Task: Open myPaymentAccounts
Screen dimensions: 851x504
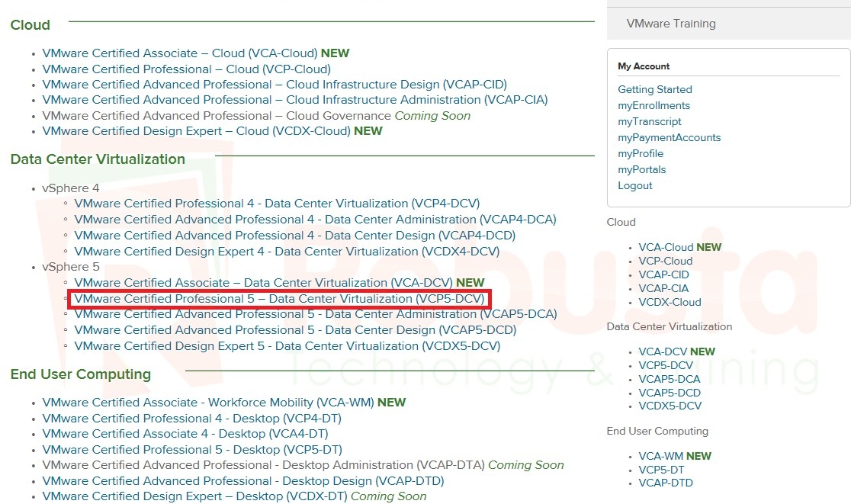Action: click(x=670, y=137)
